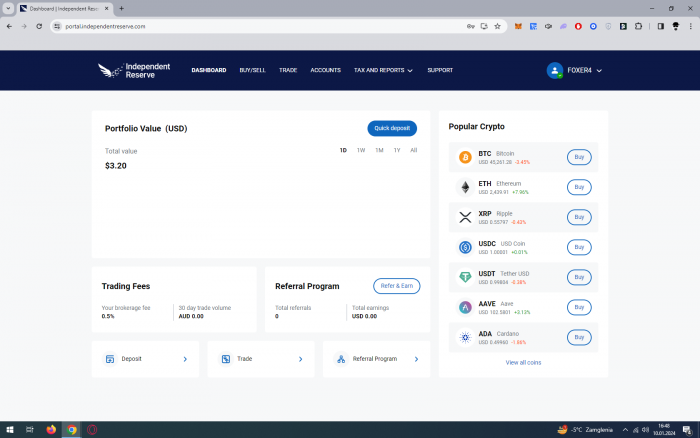
Task: Click the Ripple XRP icon
Action: (x=465, y=217)
